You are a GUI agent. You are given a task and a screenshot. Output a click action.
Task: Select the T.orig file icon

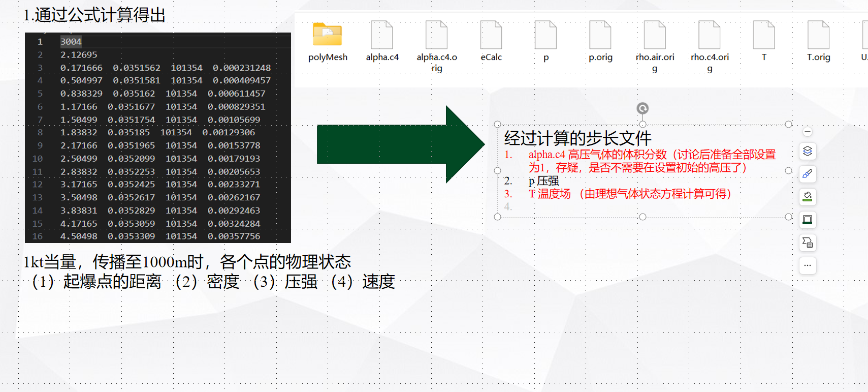819,35
